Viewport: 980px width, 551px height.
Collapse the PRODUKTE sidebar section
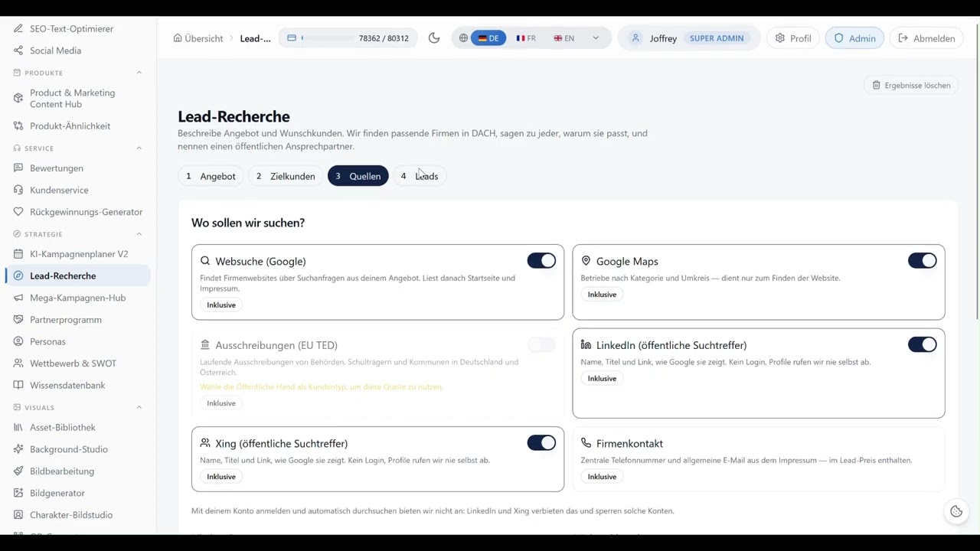[139, 73]
